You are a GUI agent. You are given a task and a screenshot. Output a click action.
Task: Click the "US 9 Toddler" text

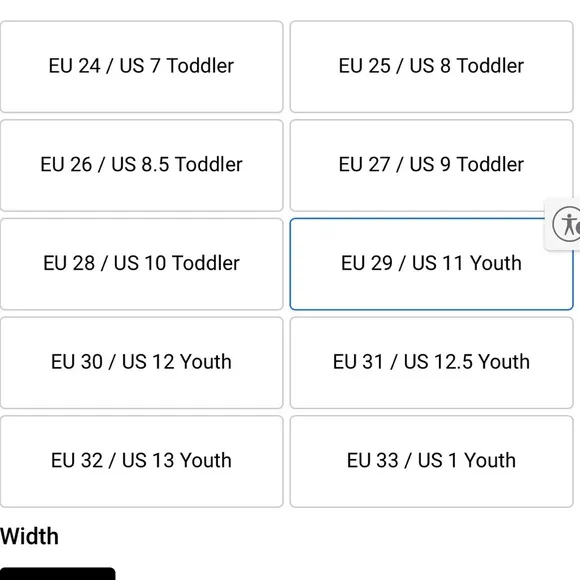466,165
